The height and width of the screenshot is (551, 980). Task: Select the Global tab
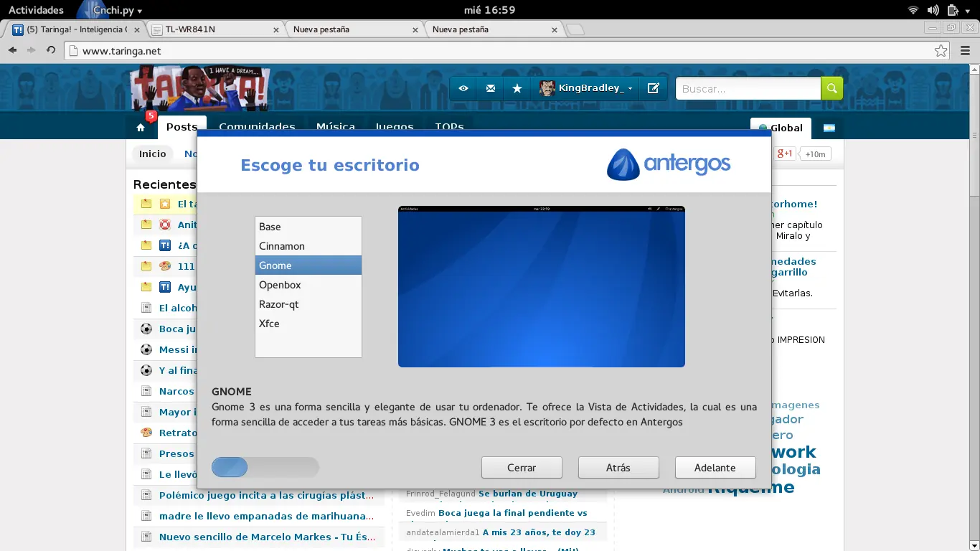[781, 128]
